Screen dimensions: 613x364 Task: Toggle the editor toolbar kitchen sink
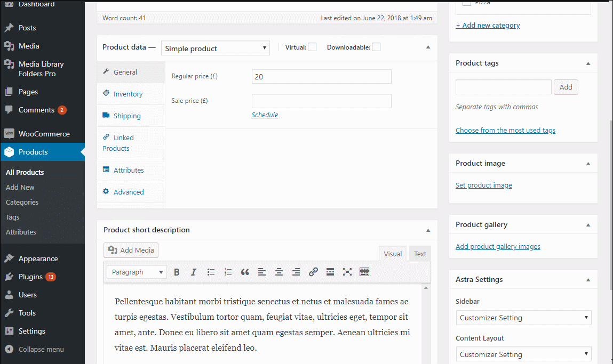click(364, 272)
